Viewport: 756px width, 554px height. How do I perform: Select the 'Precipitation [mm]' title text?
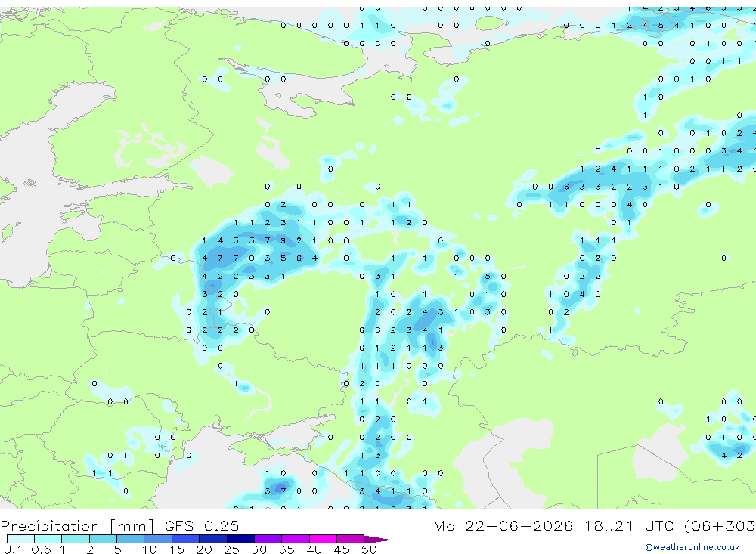pos(77,526)
